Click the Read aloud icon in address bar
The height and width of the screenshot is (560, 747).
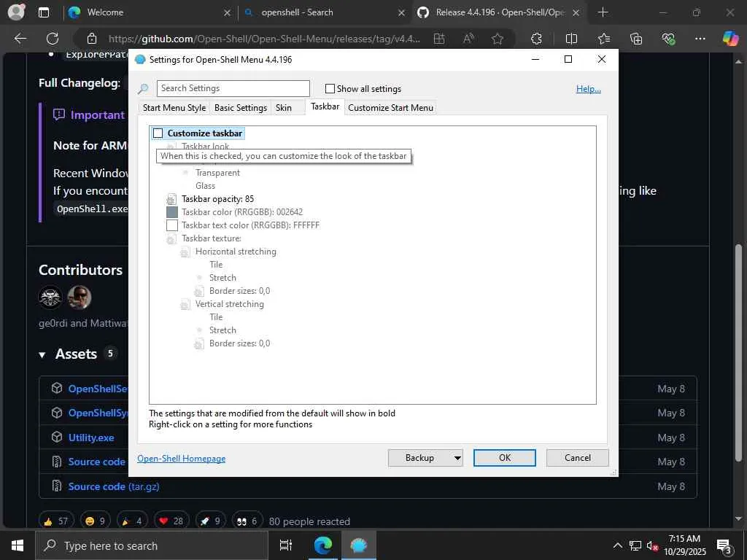(x=469, y=39)
